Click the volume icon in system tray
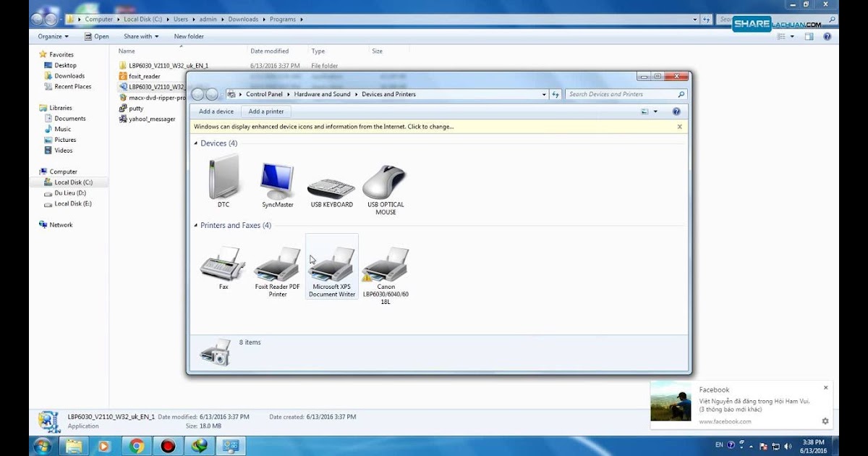 pyautogui.click(x=788, y=445)
